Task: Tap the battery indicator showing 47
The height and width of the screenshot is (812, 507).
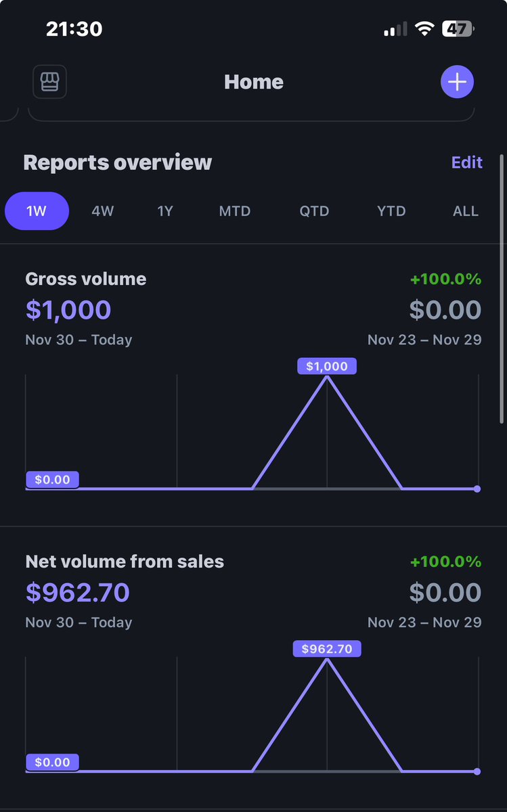Action: pyautogui.click(x=458, y=28)
